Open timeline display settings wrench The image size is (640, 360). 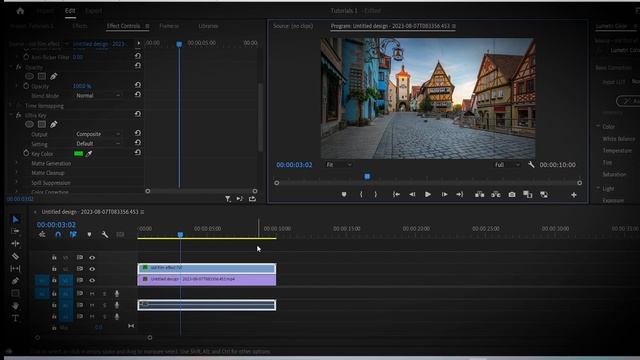(x=104, y=235)
